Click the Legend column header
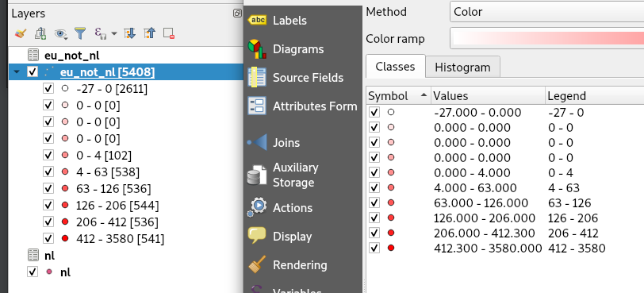The width and height of the screenshot is (644, 293). coord(594,96)
